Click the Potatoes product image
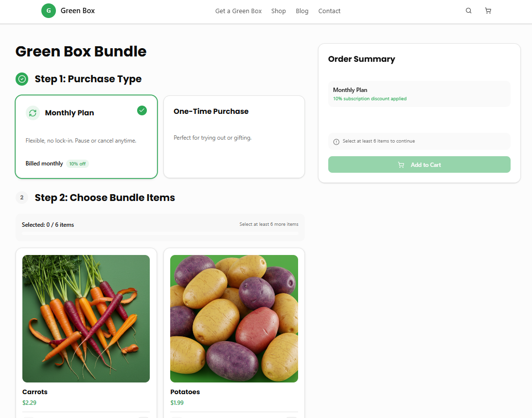 [234, 319]
